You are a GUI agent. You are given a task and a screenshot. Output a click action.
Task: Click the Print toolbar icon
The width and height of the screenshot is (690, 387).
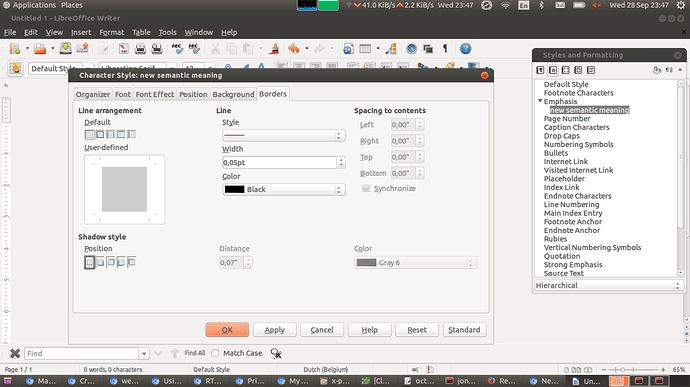pyautogui.click(x=140, y=49)
